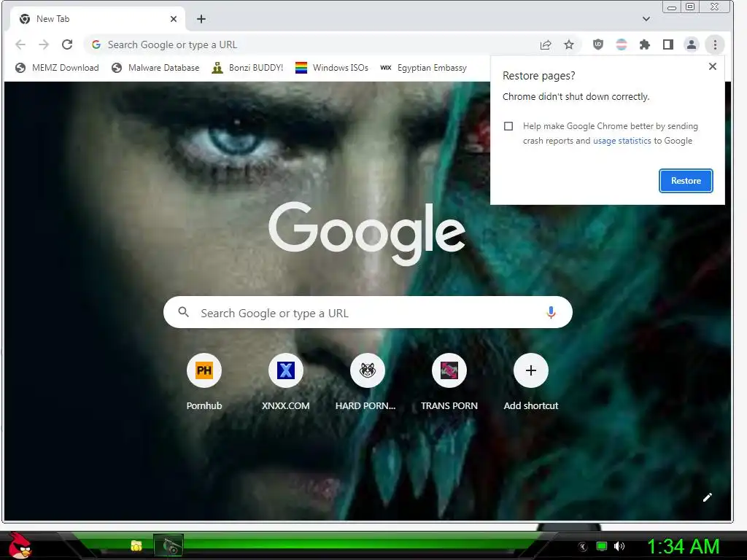Check the send crash reports checkbox
The height and width of the screenshot is (560, 747).
click(508, 126)
